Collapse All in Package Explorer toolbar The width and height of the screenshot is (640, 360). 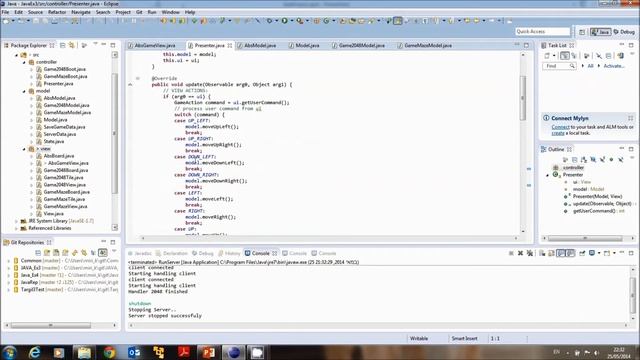pos(62,45)
